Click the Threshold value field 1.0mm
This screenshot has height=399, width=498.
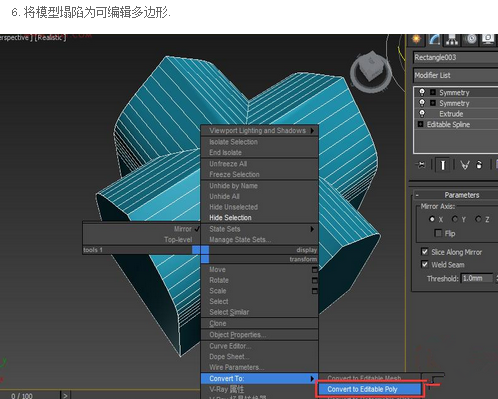477,278
